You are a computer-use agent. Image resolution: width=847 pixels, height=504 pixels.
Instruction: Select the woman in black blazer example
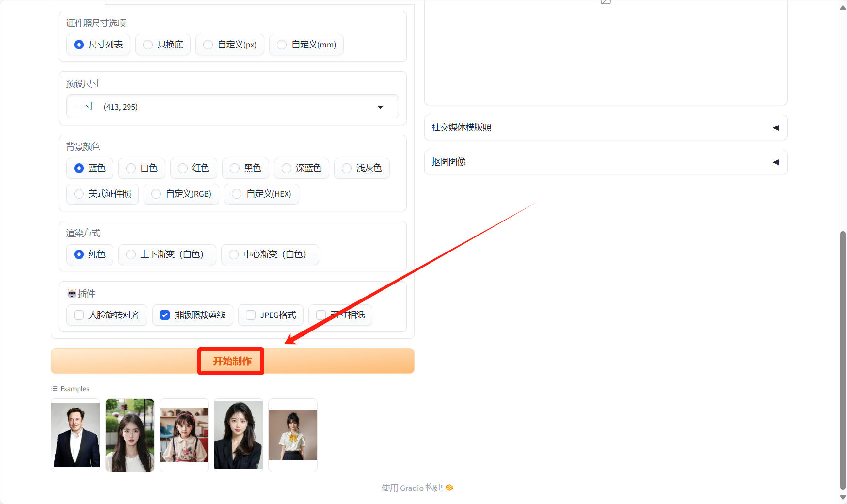(239, 435)
